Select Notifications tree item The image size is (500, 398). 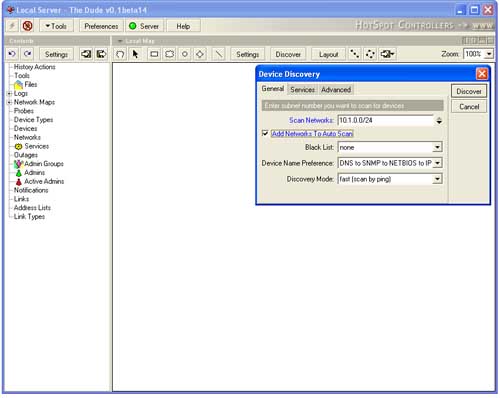(x=31, y=190)
